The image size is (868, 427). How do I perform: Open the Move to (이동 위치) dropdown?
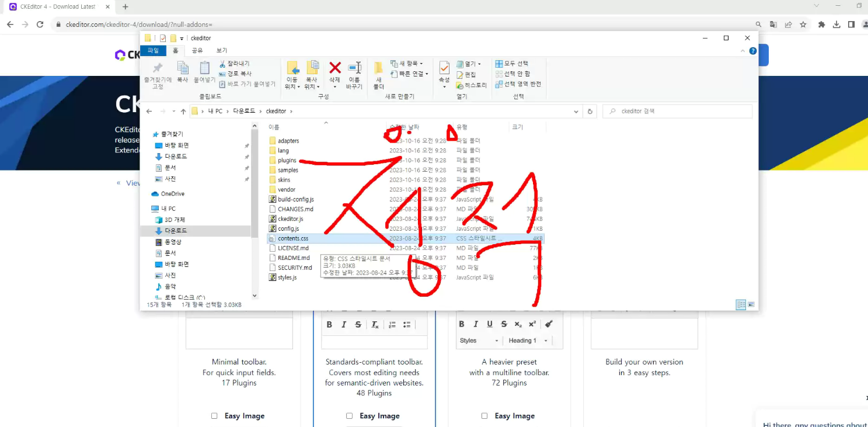pos(292,84)
